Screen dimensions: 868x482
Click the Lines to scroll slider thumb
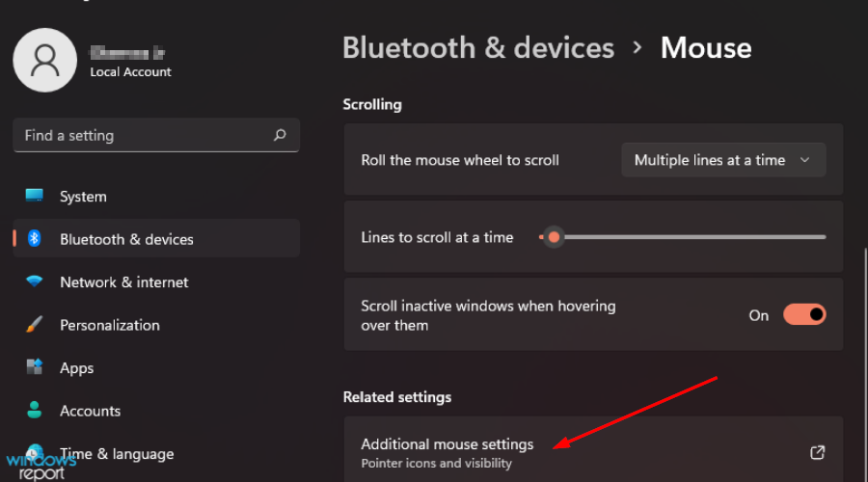tap(554, 237)
